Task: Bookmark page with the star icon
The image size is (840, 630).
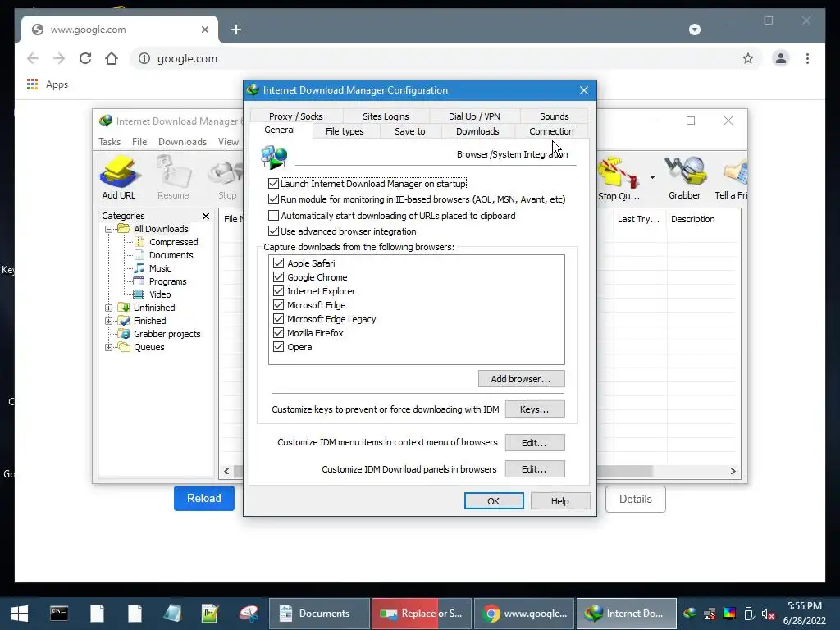Action: (x=748, y=58)
